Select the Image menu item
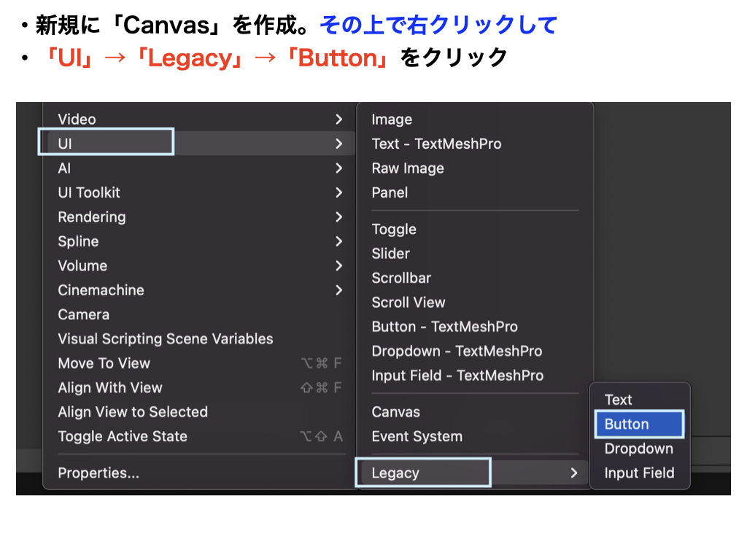The width and height of the screenshot is (747, 560). point(392,120)
